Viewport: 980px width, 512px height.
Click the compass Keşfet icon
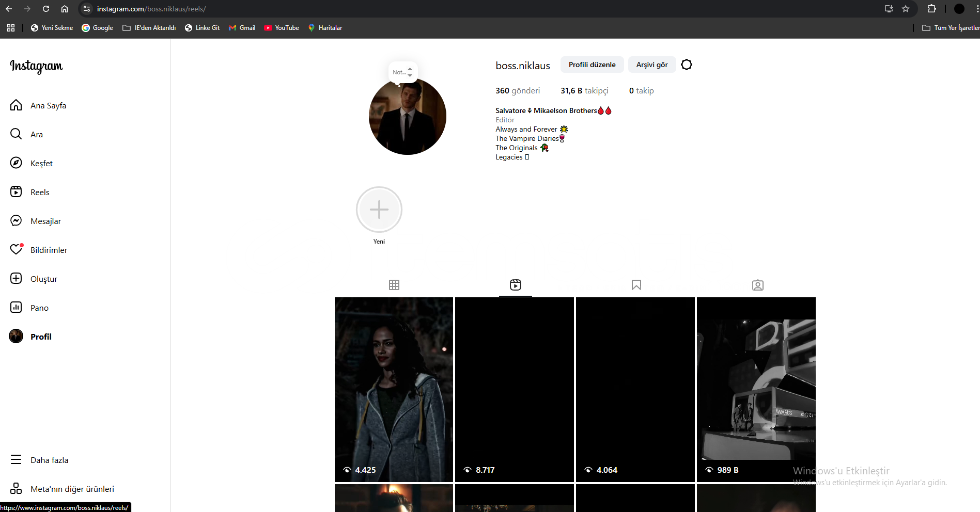pos(16,163)
